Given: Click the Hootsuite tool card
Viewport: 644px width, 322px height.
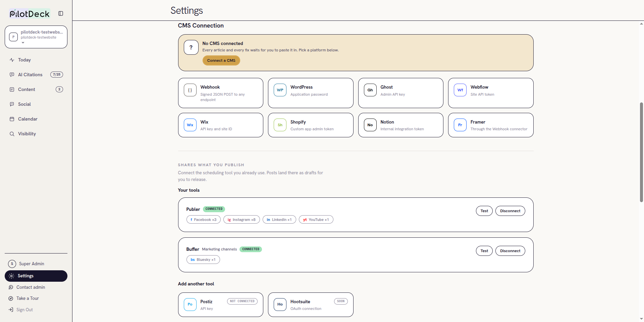Looking at the screenshot, I should click(x=311, y=305).
